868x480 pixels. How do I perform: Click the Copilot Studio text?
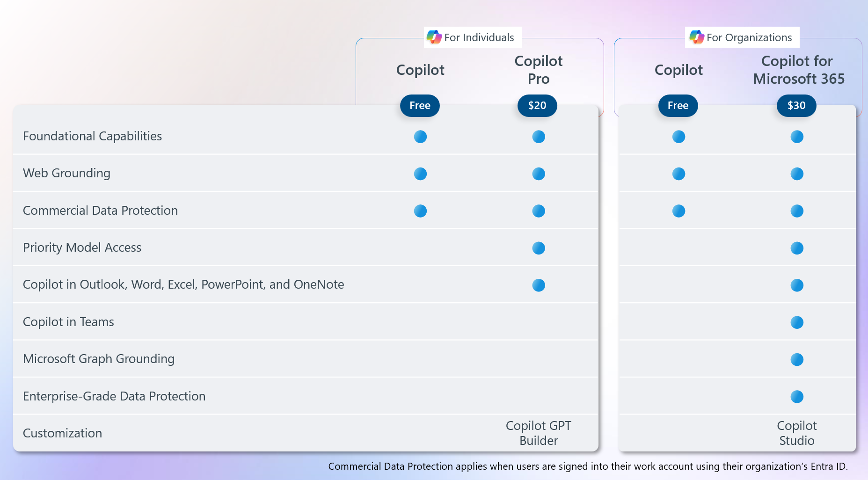pyautogui.click(x=797, y=433)
